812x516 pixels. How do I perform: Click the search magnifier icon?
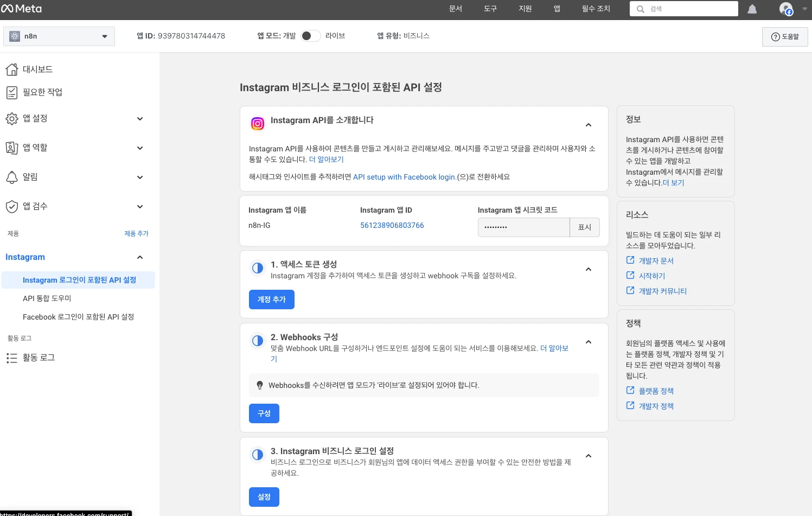click(x=640, y=9)
